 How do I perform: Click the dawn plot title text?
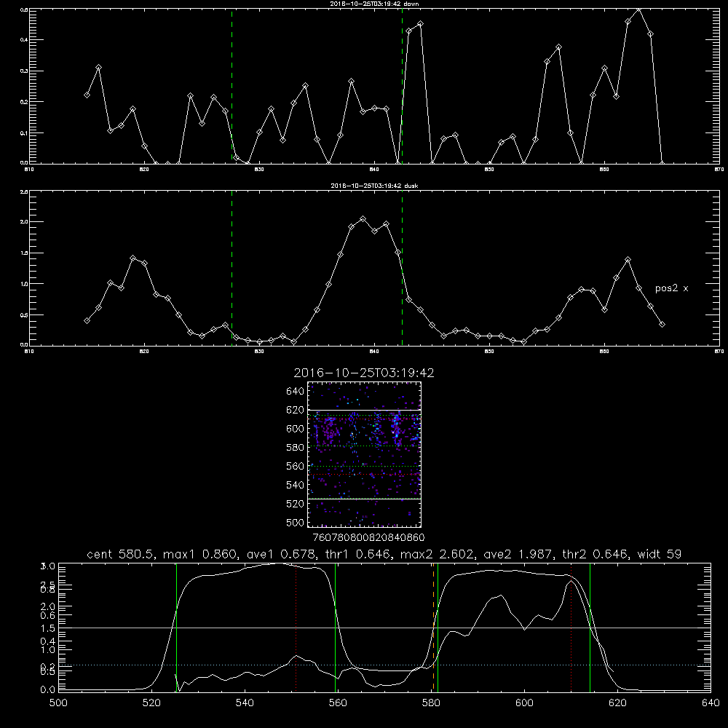tap(374, 3)
